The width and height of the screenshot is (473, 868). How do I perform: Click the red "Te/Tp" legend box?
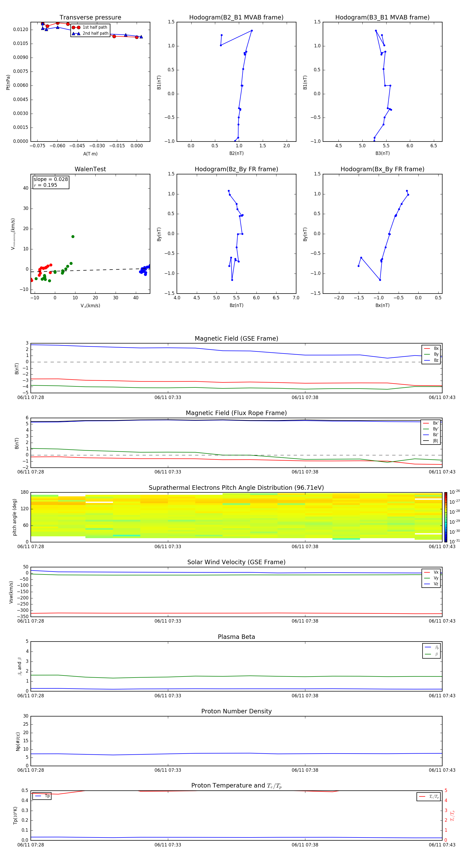tap(429, 796)
